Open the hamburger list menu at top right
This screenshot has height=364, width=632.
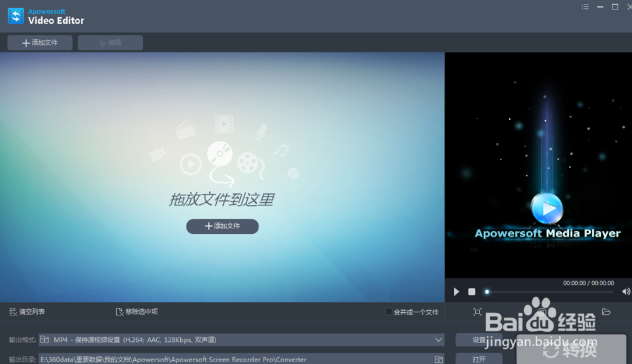click(585, 6)
